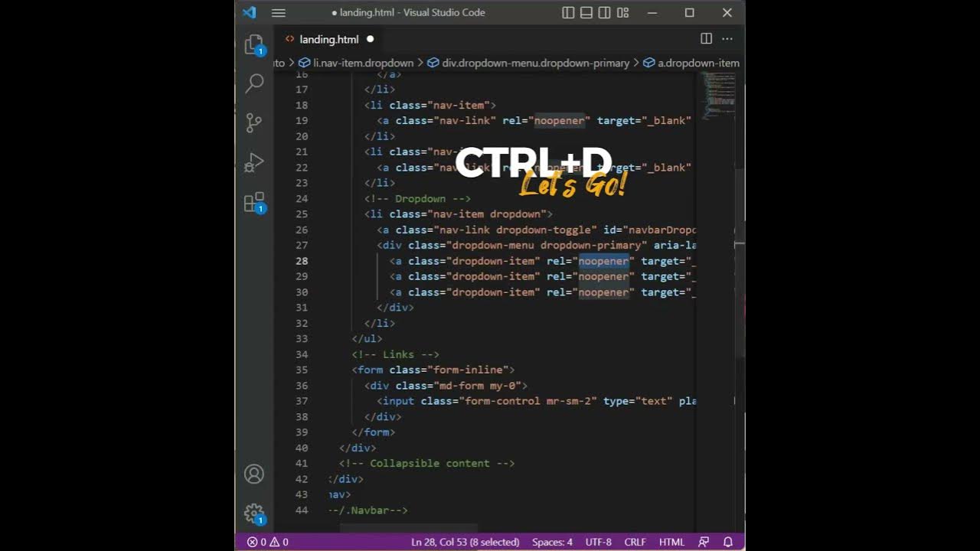Click line number 35 in gutter
Image resolution: width=980 pixels, height=551 pixels.
(302, 370)
